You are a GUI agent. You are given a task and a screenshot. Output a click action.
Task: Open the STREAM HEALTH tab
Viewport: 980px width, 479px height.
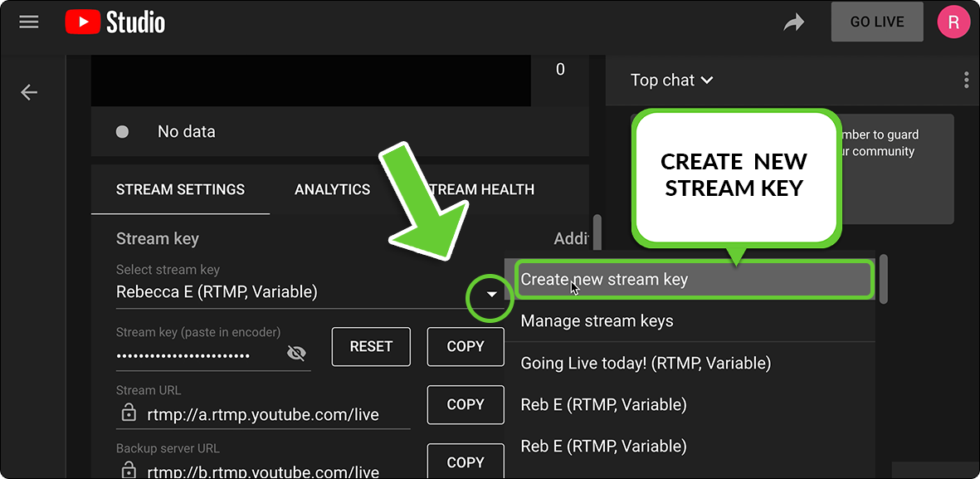pos(480,188)
